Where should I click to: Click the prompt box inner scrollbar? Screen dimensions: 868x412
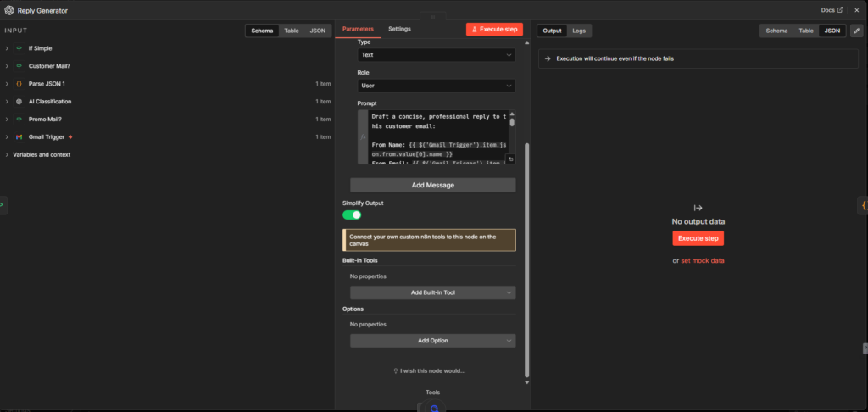512,122
